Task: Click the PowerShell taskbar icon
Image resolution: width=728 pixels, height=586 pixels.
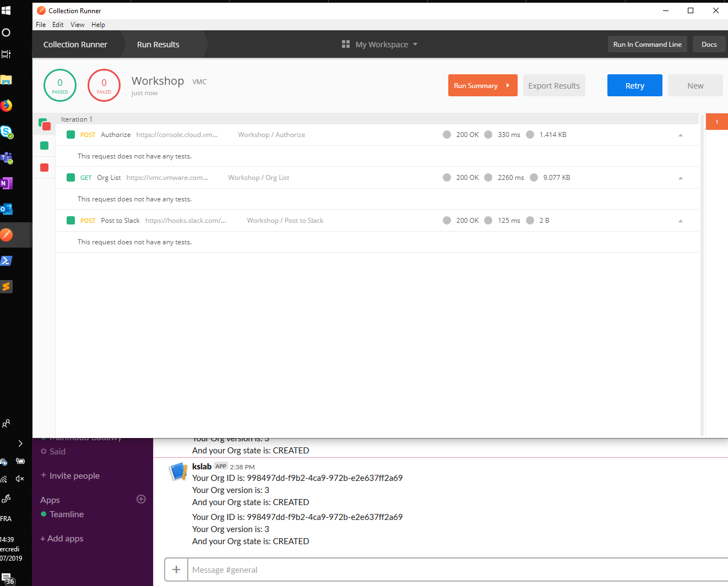Action: pyautogui.click(x=6, y=261)
